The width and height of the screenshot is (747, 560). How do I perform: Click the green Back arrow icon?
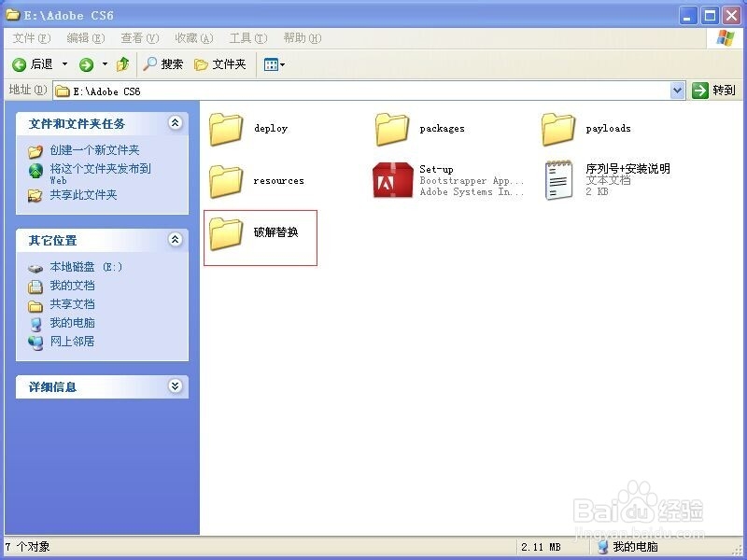19,64
